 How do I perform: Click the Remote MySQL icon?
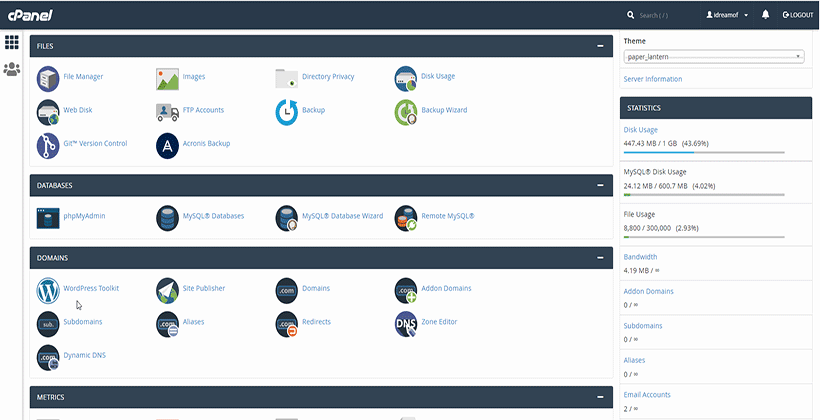[405, 218]
